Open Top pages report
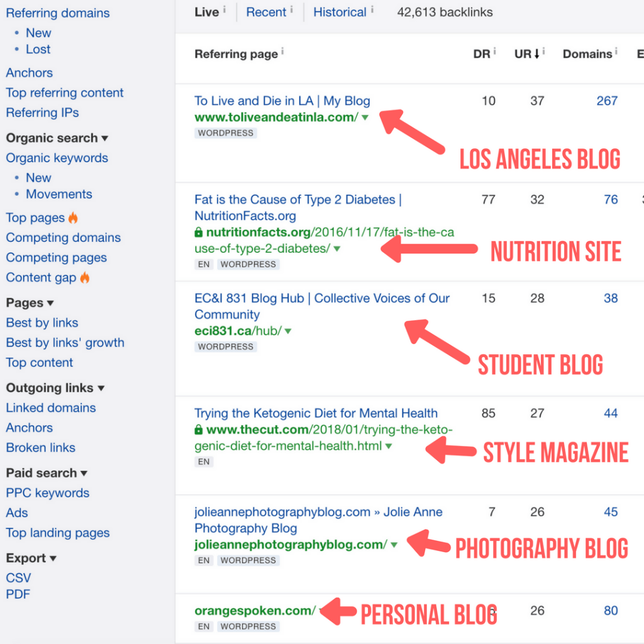This screenshot has width=644, height=644. 35,218
